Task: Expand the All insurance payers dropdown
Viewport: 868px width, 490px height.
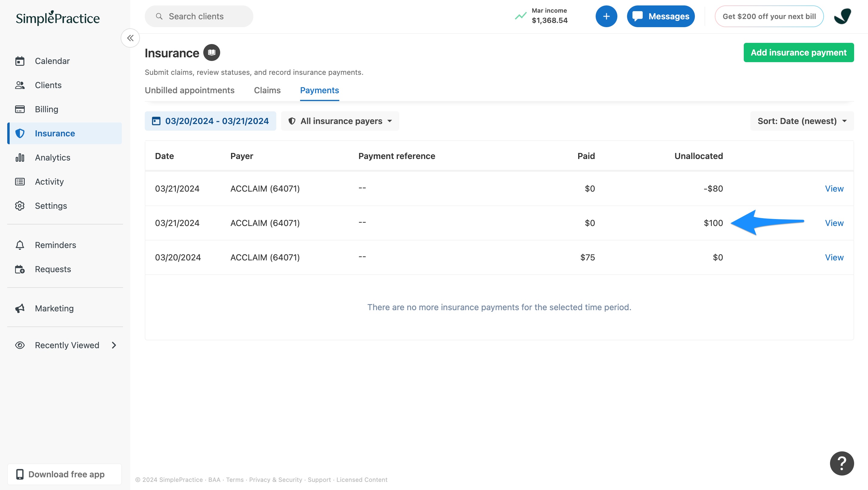Action: (340, 121)
